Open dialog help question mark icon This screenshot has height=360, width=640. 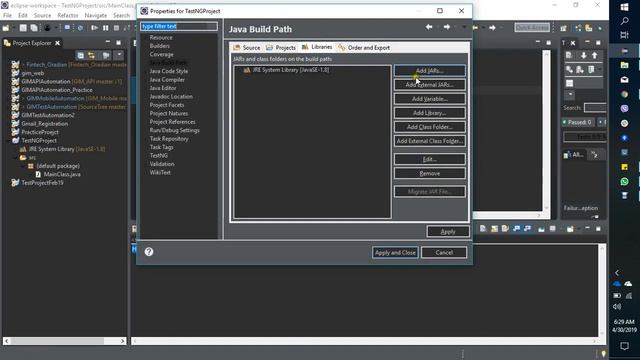tap(149, 252)
